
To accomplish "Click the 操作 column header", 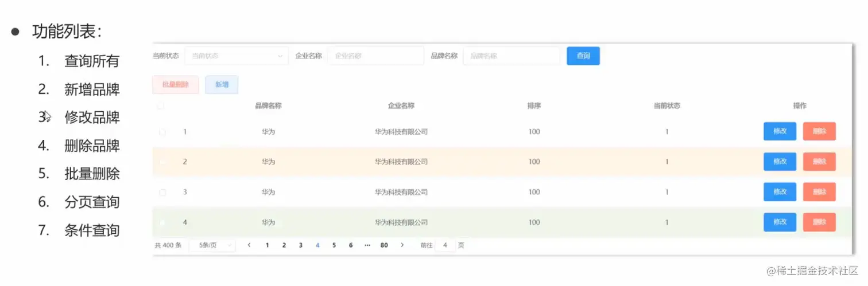I will click(x=800, y=106).
